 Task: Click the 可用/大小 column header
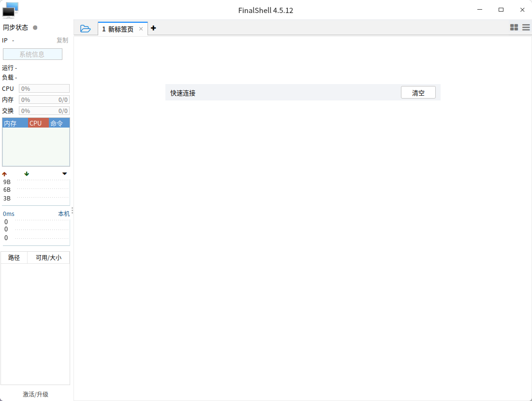48,258
